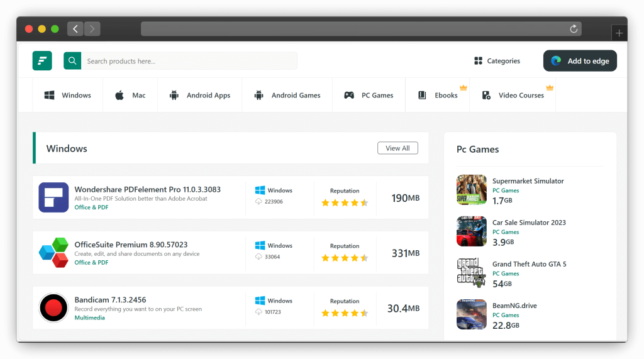This screenshot has height=359, width=644.
Task: Click the green site logo icon
Action: pos(42,61)
